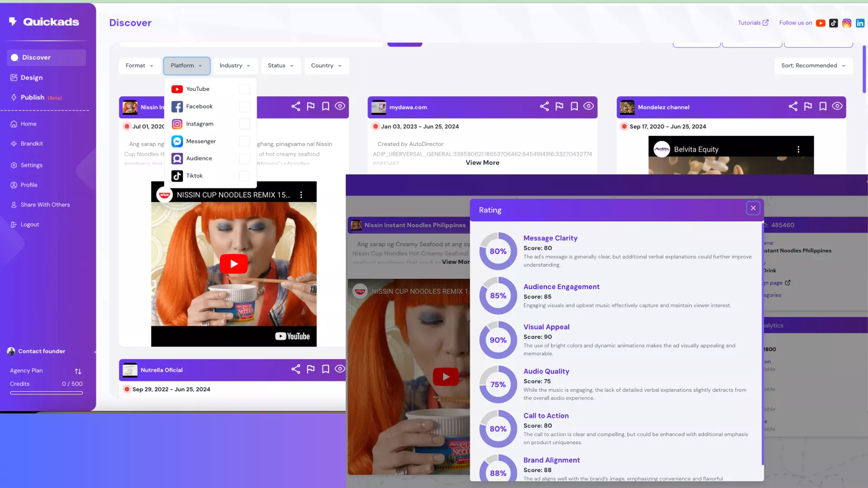This screenshot has height=488, width=868.
Task: Open YouTube video options three-dot menu
Action: click(x=301, y=195)
